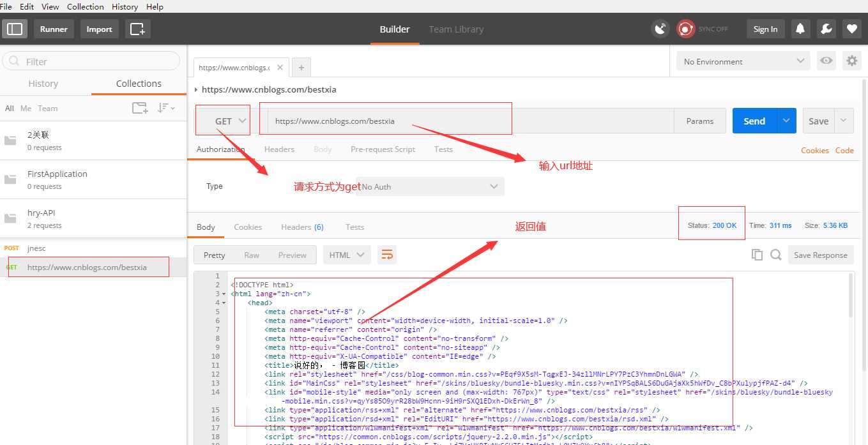Open the Cookies link
868x445 pixels.
pos(815,150)
